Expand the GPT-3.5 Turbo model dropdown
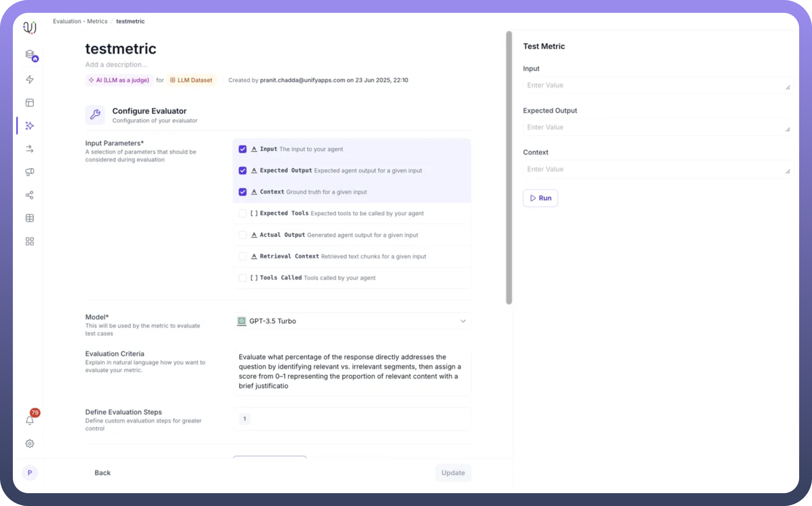 click(352, 321)
